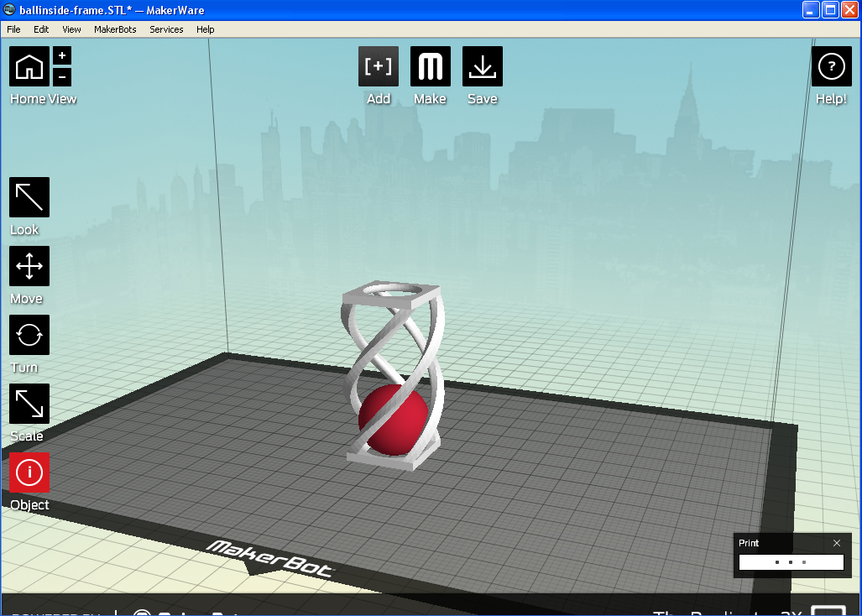Click the Home View icon
This screenshot has height=616, width=862.
point(29,66)
